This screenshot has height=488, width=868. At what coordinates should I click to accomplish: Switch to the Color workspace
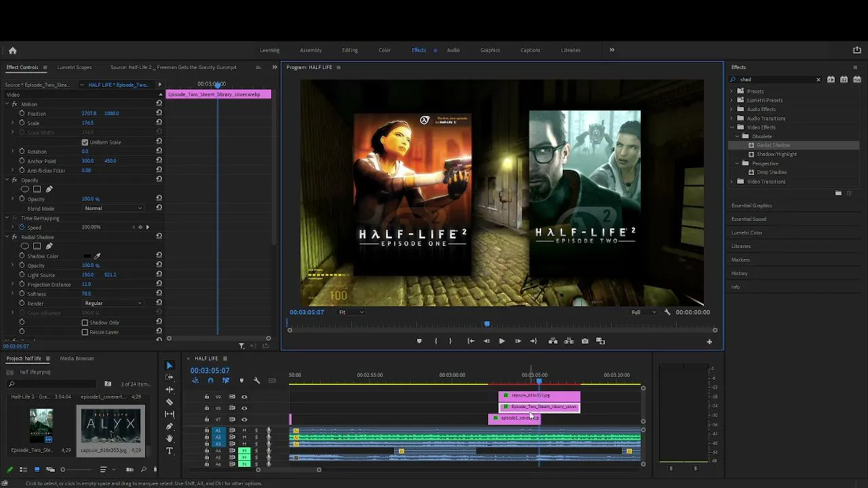[384, 50]
